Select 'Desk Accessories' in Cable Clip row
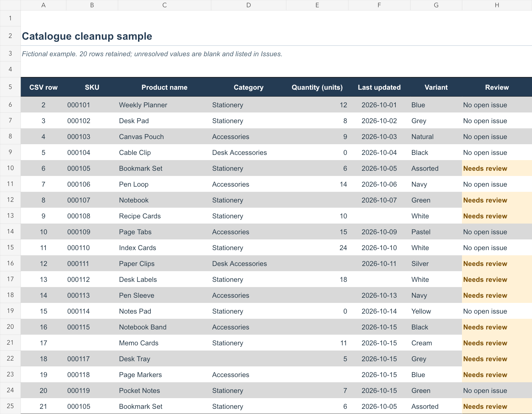This screenshot has width=532, height=414. 248,152
